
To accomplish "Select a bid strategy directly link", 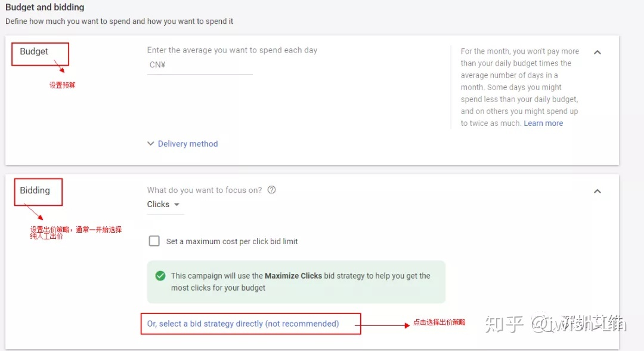I will pyautogui.click(x=243, y=324).
